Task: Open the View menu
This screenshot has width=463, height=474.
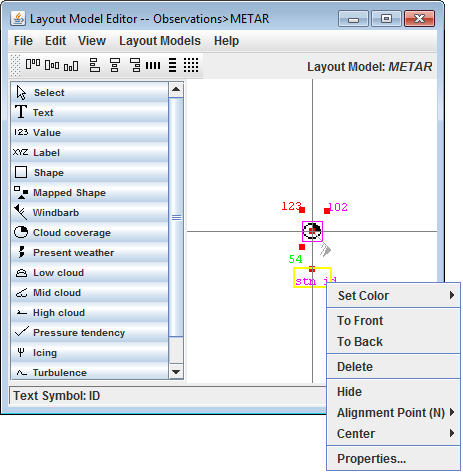Action: click(92, 41)
